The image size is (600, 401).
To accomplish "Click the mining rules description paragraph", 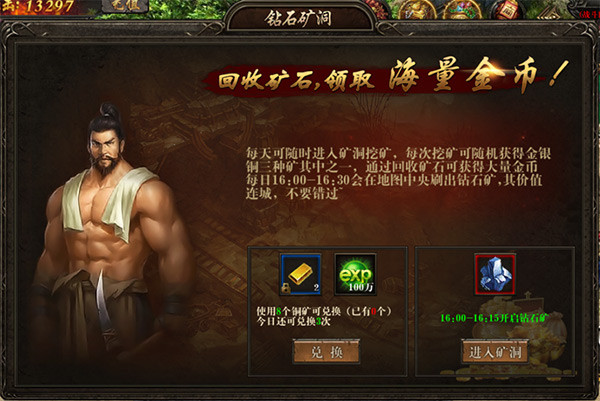I will click(398, 173).
